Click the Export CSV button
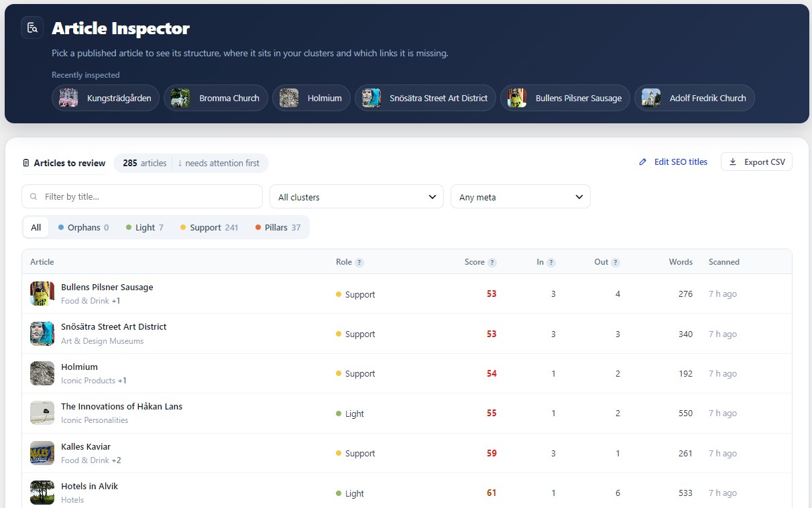This screenshot has width=812, height=508. click(x=756, y=162)
